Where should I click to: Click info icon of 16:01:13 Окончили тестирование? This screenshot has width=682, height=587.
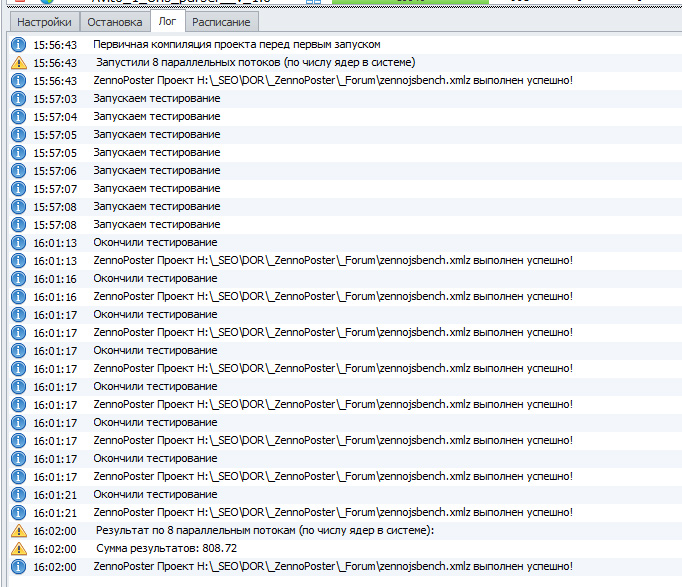(18, 243)
